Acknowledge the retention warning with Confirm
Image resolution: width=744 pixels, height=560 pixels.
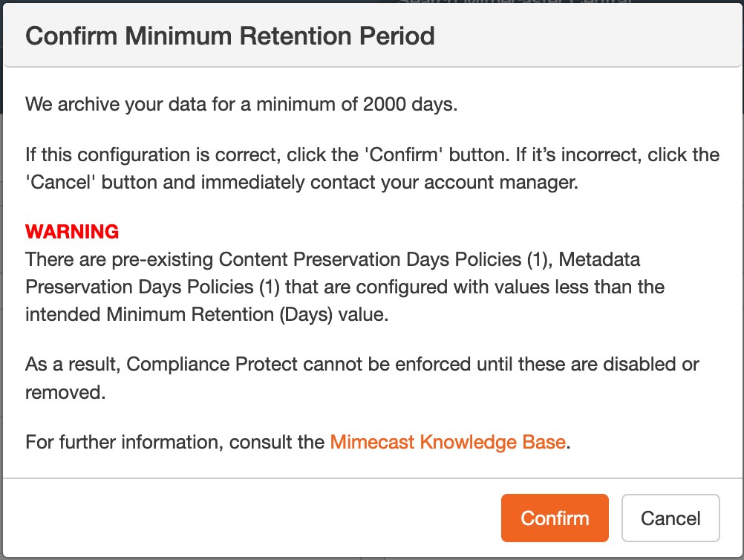(555, 518)
